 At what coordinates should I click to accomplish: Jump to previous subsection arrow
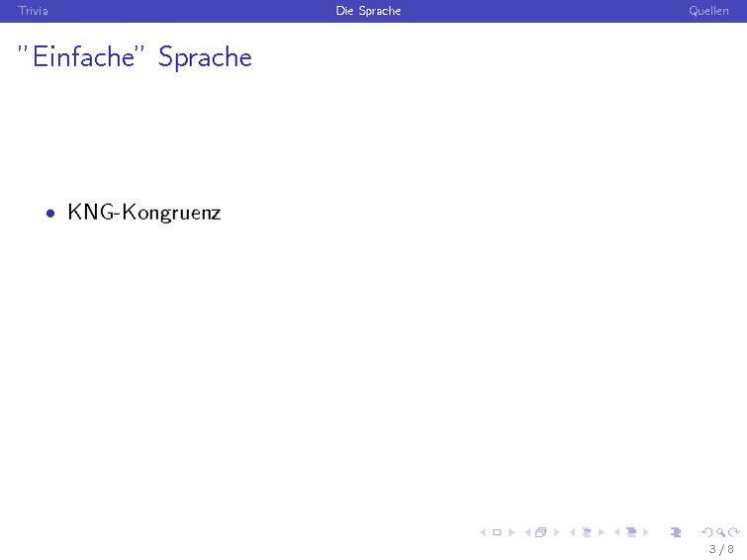point(572,532)
